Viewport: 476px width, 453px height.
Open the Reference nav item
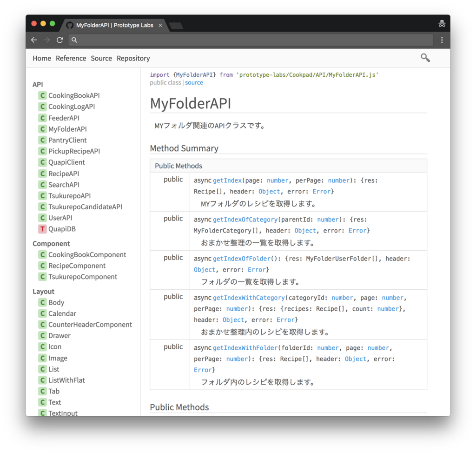coord(71,58)
